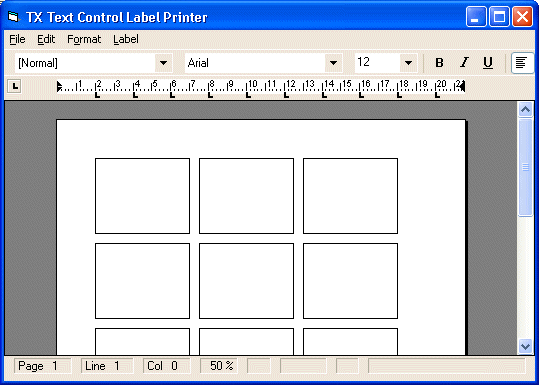
Task: Click the second-row left label box
Action: 142,281
